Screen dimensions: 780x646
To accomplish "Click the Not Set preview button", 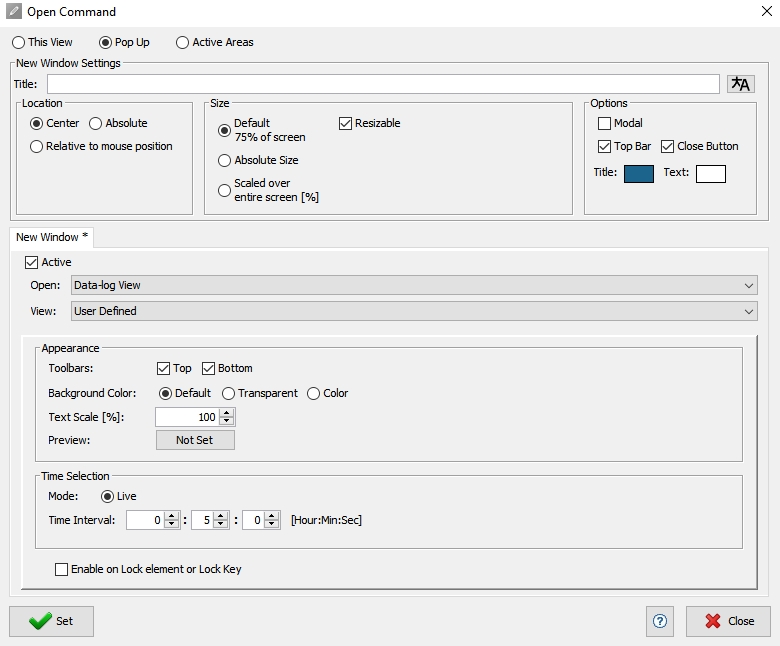I will click(195, 440).
